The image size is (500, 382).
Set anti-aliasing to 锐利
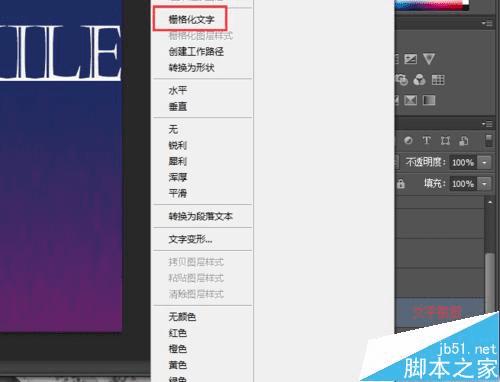point(178,145)
